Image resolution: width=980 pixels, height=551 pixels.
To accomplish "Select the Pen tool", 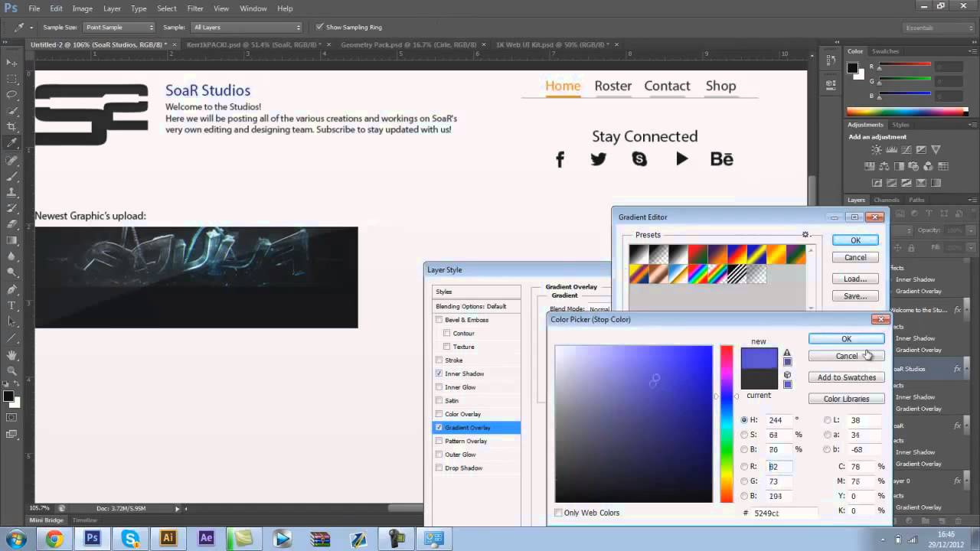I will [x=11, y=289].
